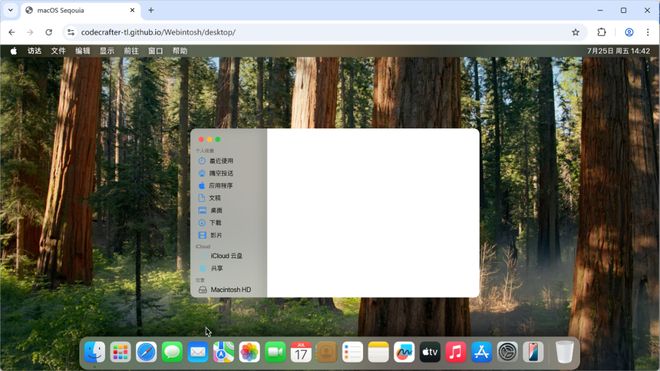Open the 前往 menu

(131, 51)
